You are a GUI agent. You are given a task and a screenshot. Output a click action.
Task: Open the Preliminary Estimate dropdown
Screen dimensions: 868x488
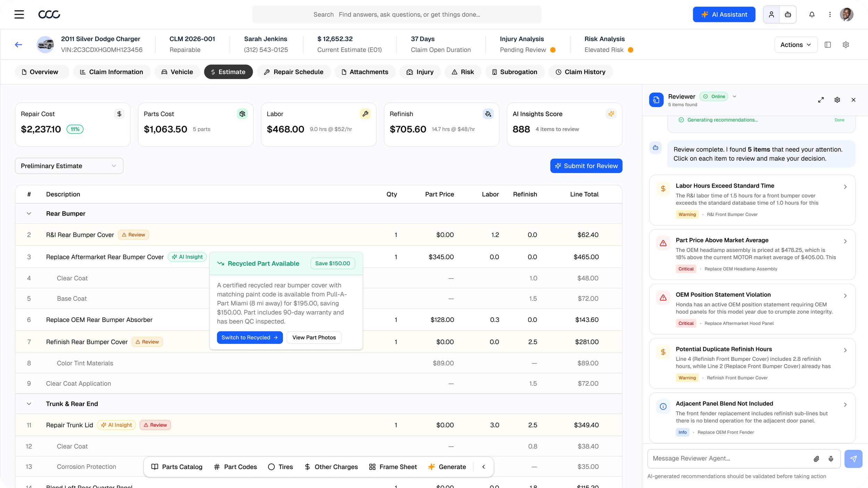(x=69, y=166)
